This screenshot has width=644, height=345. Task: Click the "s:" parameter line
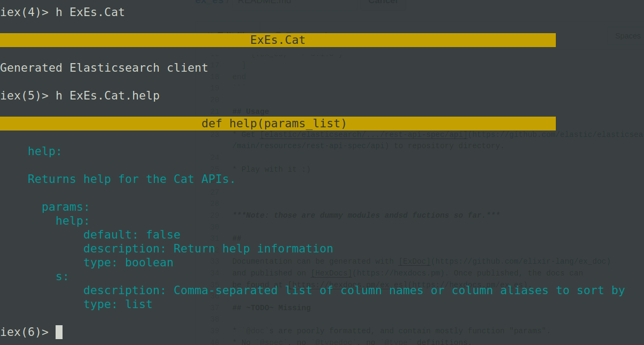pos(63,277)
